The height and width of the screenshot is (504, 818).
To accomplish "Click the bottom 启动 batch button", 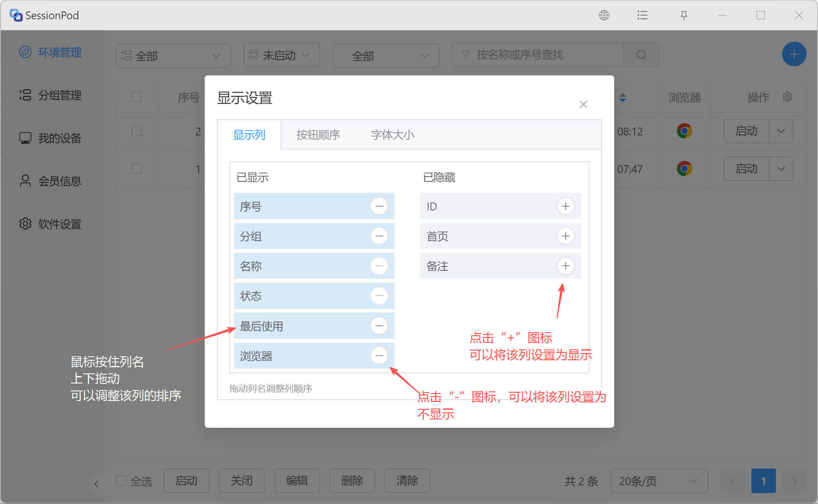I will click(186, 481).
